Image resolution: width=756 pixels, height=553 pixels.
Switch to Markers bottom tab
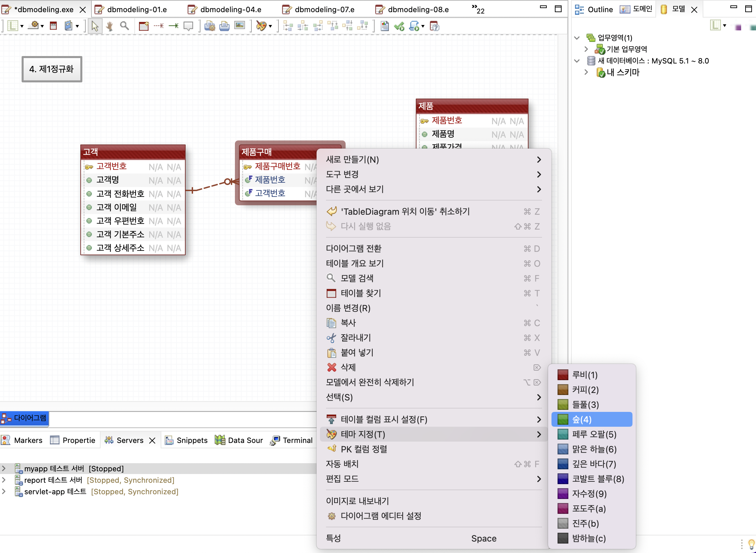point(22,441)
